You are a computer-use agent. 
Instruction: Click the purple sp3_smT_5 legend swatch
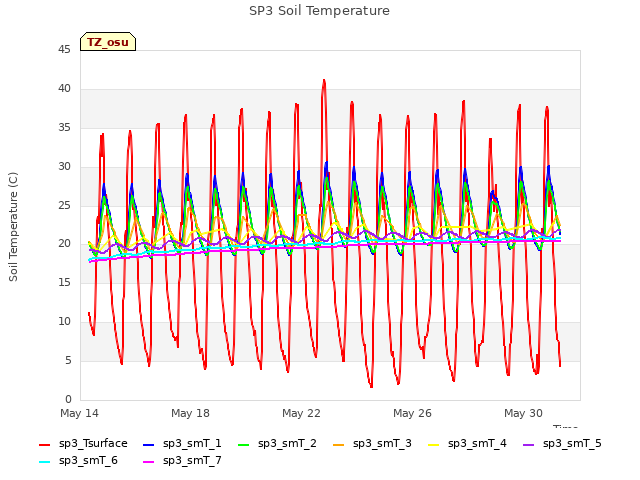(x=528, y=444)
